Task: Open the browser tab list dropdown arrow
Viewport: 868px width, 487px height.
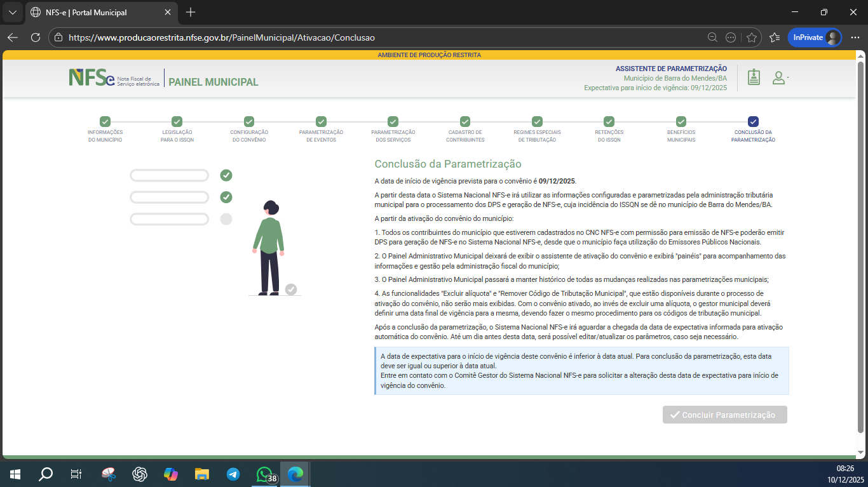Action: tap(12, 12)
